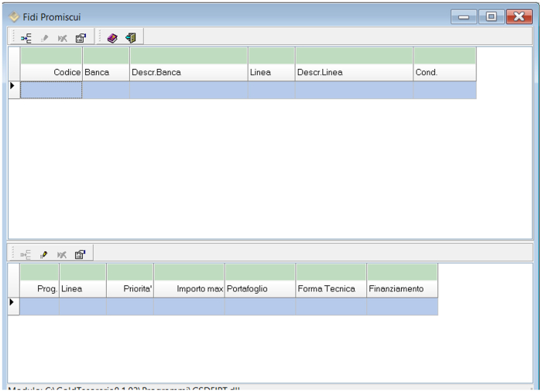This screenshot has height=392, width=542.
Task: Click the Finanziamento column header
Action: click(x=401, y=289)
